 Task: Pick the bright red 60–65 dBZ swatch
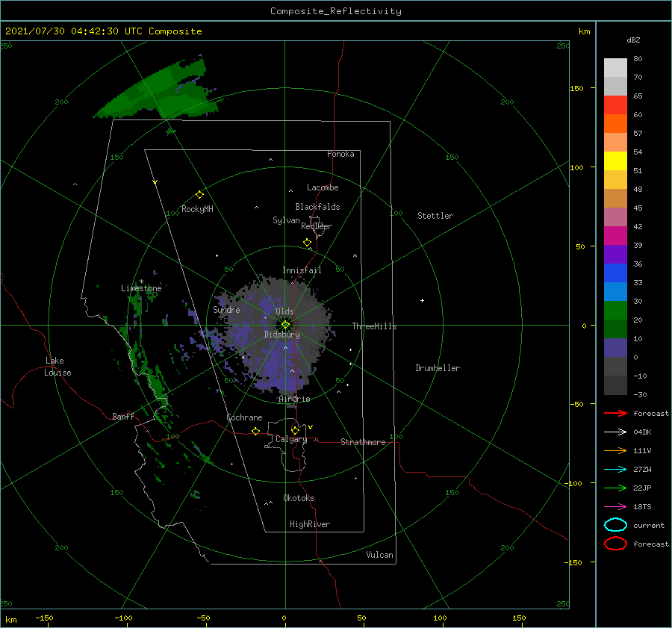(x=615, y=105)
